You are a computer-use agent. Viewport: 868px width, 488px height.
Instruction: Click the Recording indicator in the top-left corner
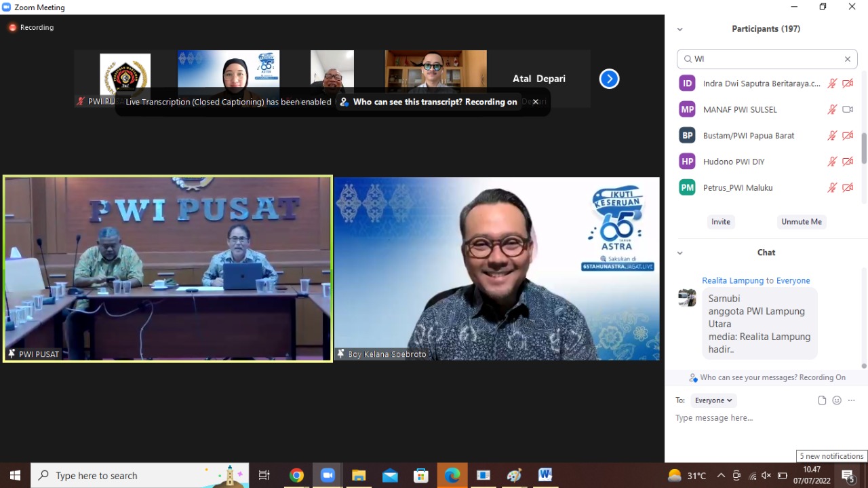[x=31, y=27]
